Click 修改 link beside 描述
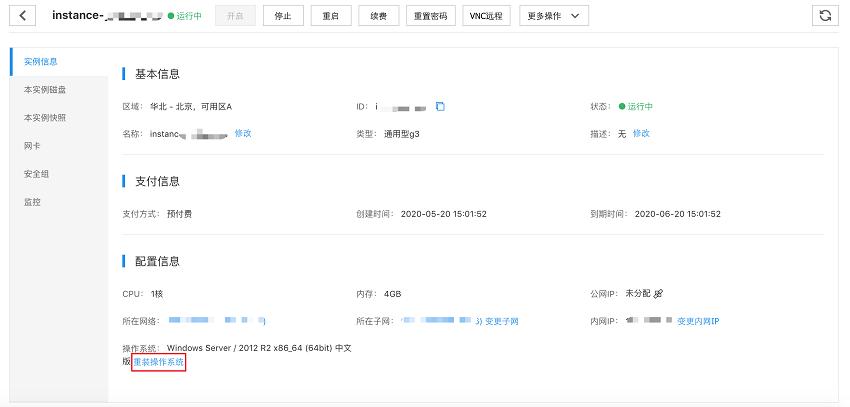The width and height of the screenshot is (850, 407). 641,133
